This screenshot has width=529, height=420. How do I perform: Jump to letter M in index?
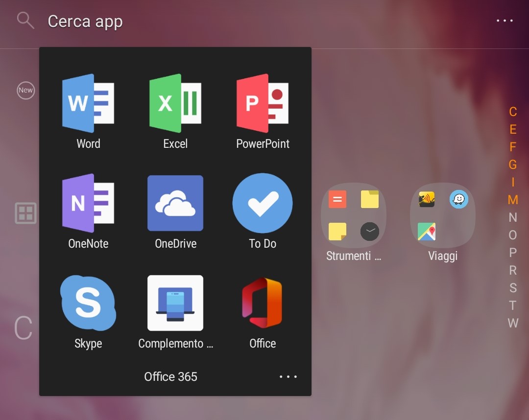click(x=513, y=200)
